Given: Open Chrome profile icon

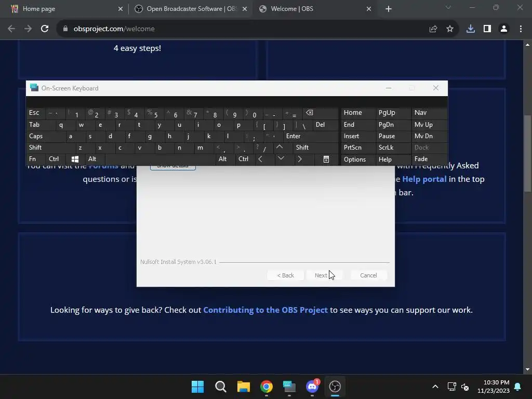Looking at the screenshot, I should (x=504, y=29).
